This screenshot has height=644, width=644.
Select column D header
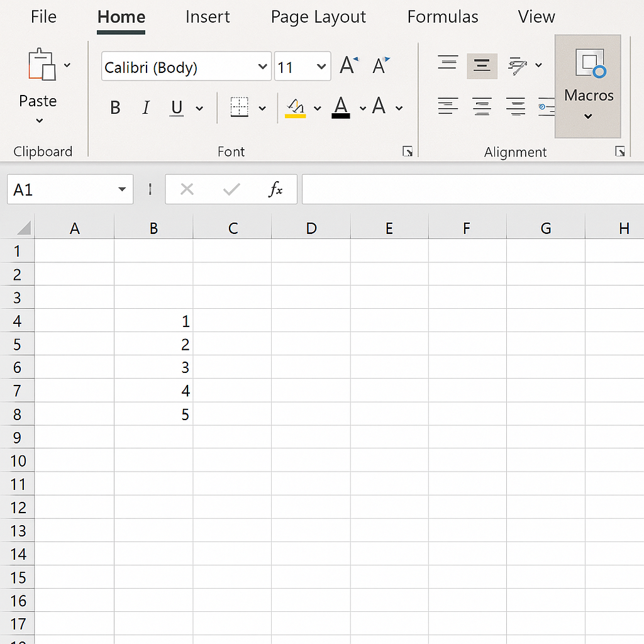coord(311,228)
